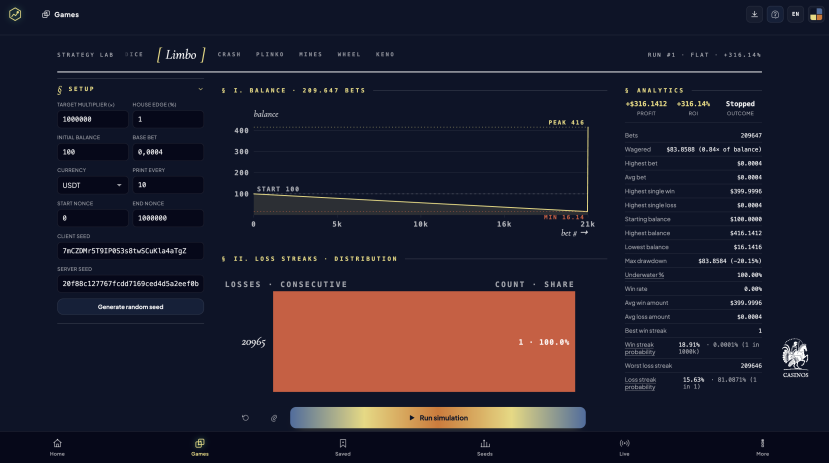Open the EN language selector
The height and width of the screenshot is (463, 829).
point(795,14)
